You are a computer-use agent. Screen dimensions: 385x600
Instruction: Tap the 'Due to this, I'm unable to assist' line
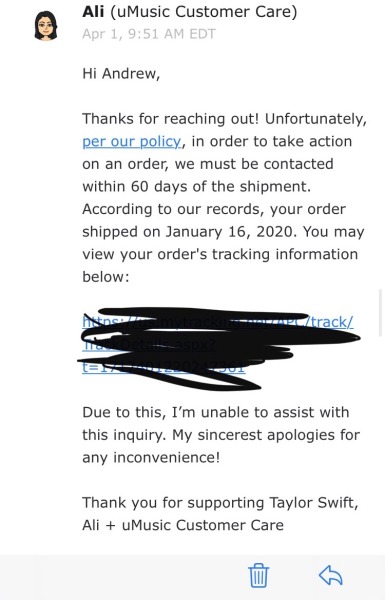[215, 412]
